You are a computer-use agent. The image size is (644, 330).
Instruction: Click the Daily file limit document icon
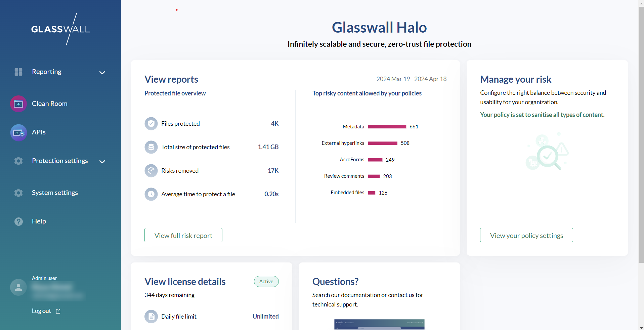click(x=151, y=317)
